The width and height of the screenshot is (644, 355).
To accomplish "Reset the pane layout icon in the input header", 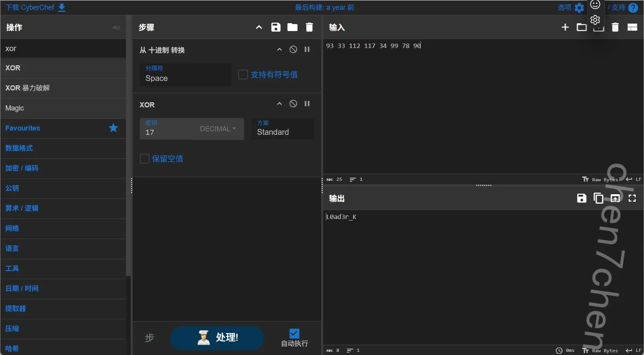I will coord(632,27).
